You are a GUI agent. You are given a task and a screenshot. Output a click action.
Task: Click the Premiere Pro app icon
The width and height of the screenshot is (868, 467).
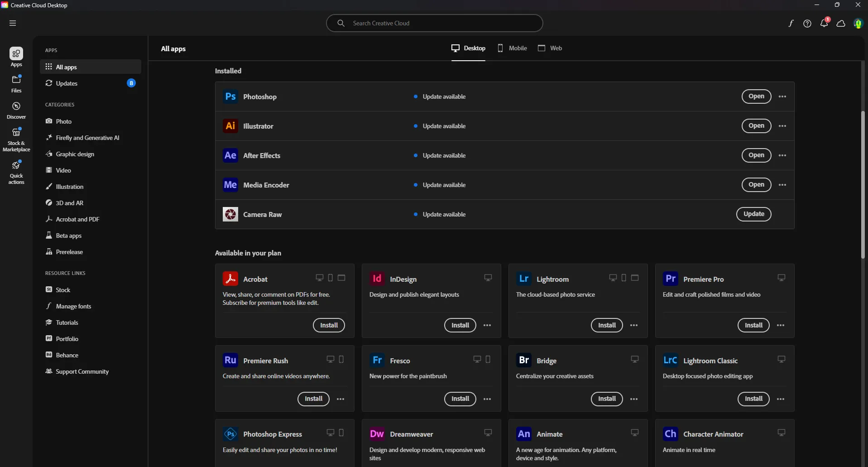671,279
